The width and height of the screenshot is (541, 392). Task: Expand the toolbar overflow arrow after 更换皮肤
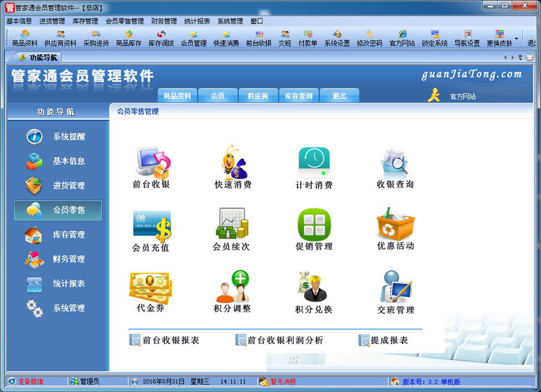517,39
